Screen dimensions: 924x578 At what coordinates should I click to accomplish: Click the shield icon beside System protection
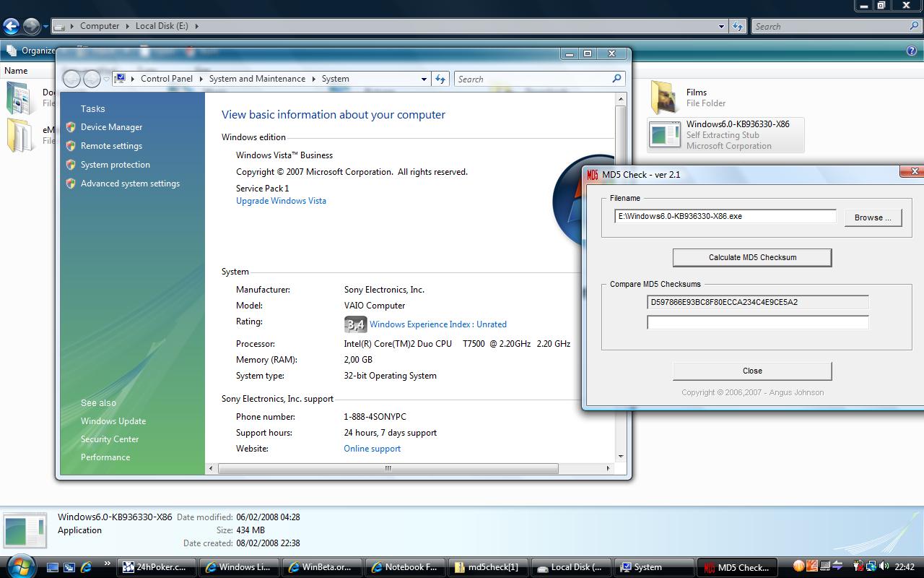tap(71, 165)
